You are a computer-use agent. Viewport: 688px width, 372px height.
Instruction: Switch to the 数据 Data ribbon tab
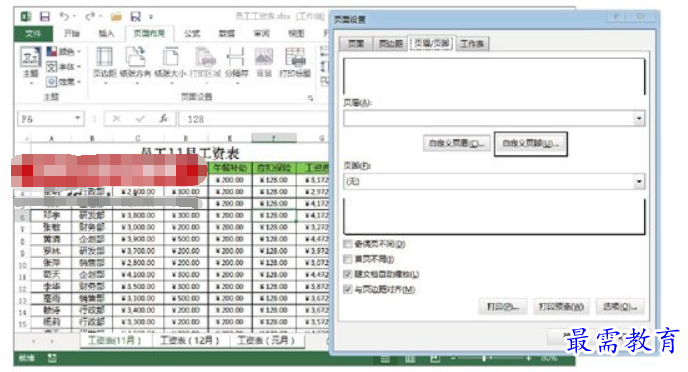(x=226, y=33)
